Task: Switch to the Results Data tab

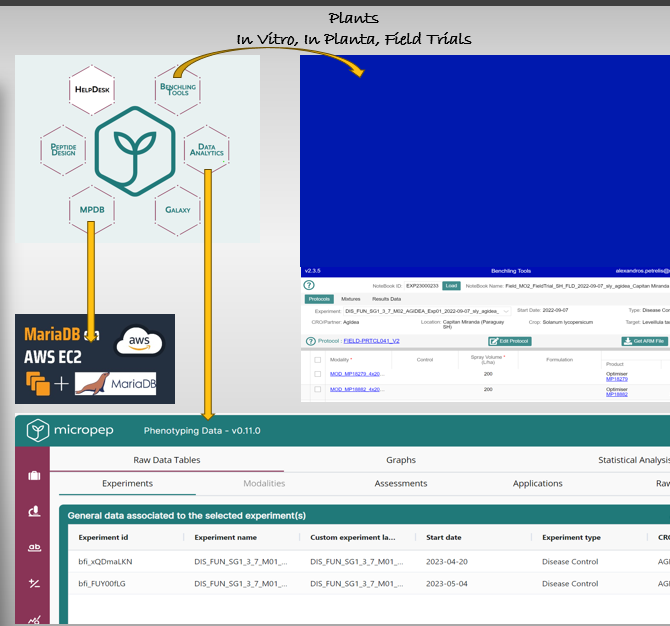Action: [x=386, y=299]
